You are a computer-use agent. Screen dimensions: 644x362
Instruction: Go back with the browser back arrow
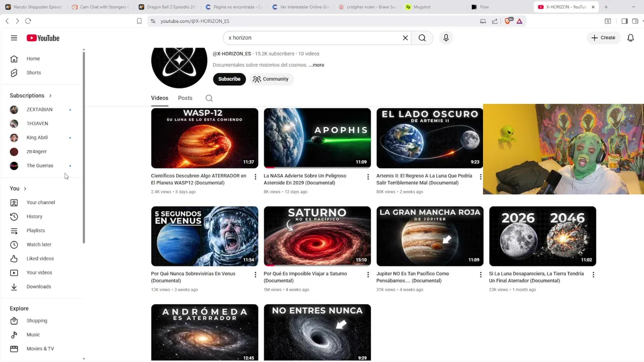pos(7,21)
